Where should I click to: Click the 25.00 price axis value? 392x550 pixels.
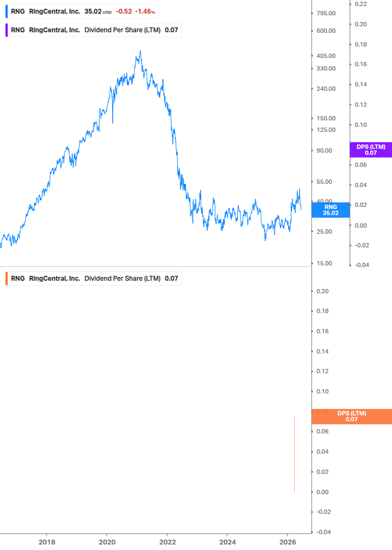click(324, 231)
